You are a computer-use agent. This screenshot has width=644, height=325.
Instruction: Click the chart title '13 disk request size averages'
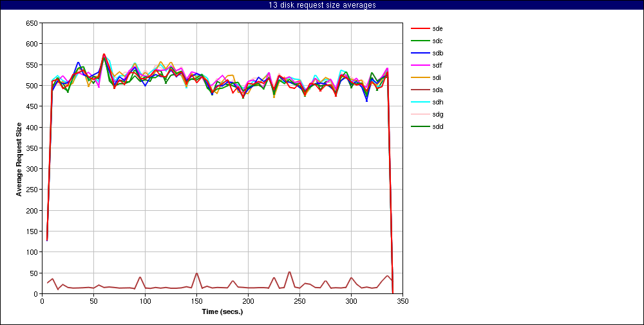[x=322, y=5]
